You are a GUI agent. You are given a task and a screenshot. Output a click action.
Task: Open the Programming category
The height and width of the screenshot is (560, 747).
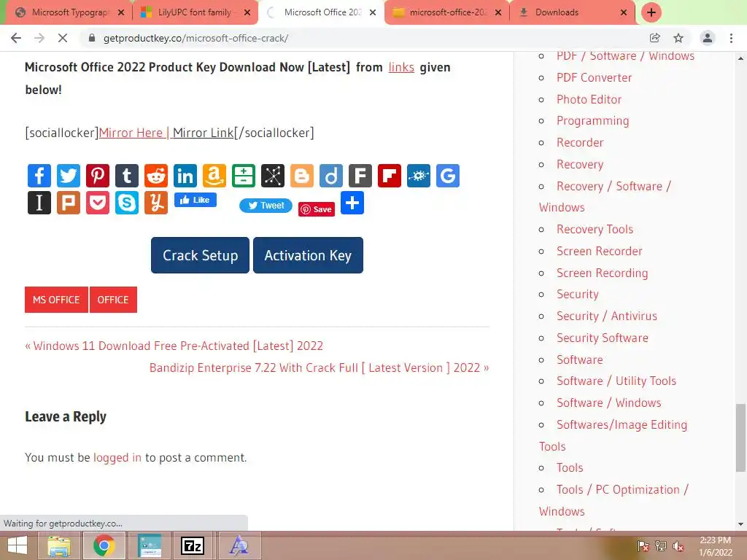tap(592, 121)
